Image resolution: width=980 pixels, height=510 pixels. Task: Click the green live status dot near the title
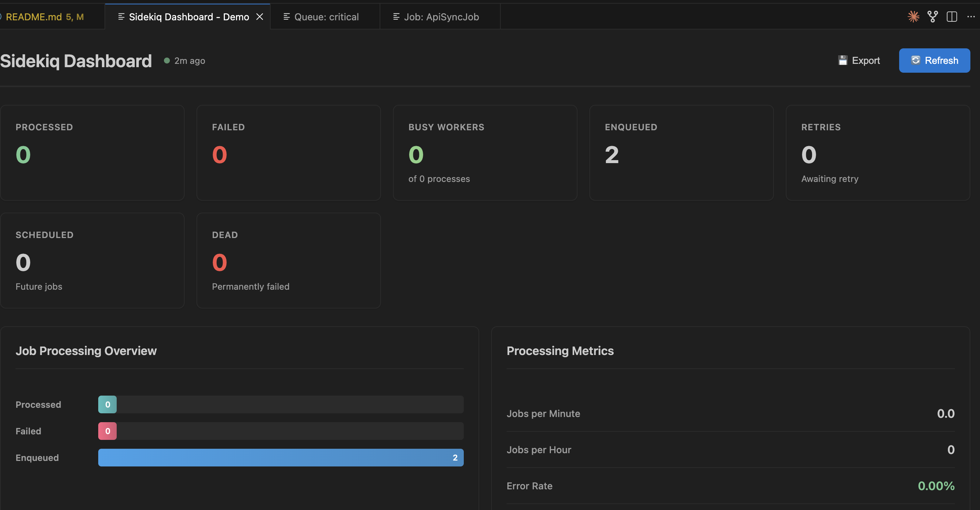tap(167, 60)
